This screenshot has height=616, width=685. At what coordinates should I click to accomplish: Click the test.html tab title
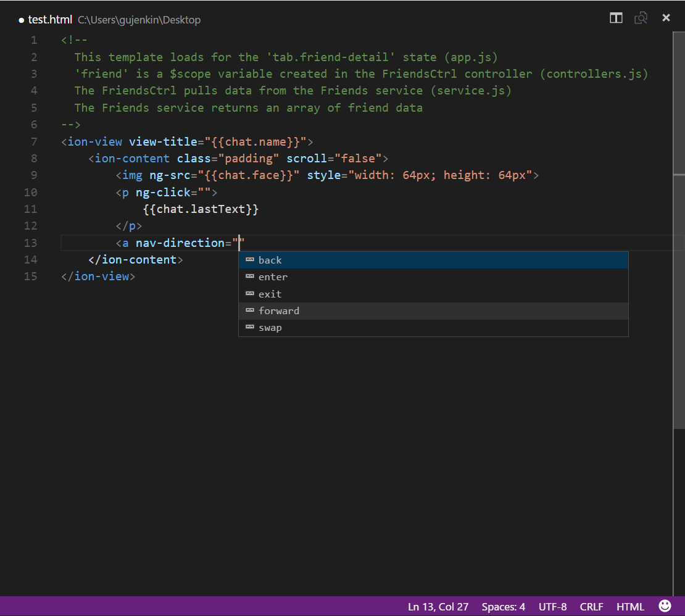(x=50, y=20)
